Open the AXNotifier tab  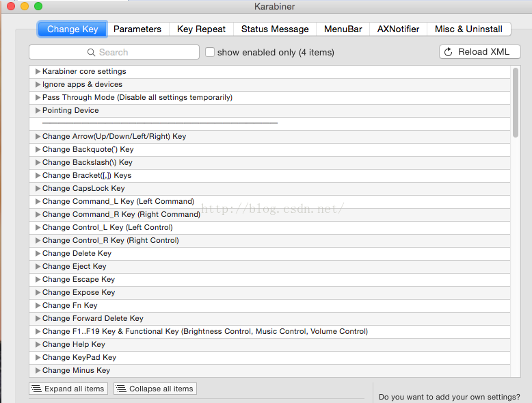399,29
